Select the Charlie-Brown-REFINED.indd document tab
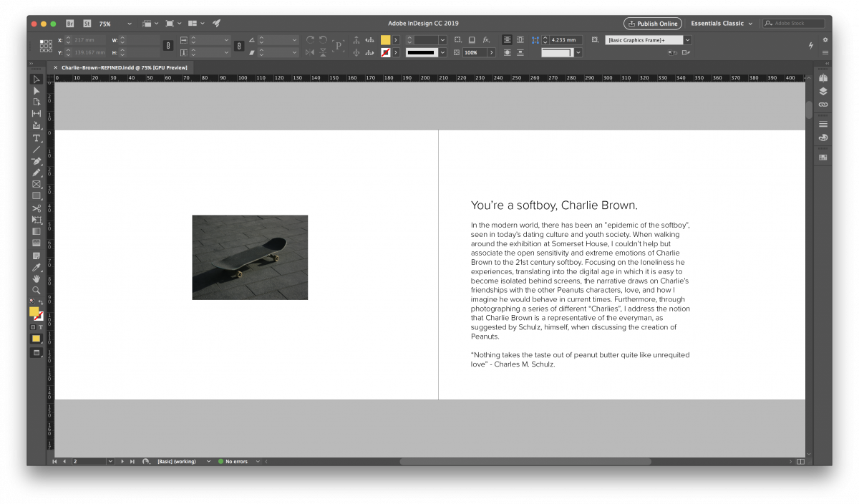 click(x=124, y=67)
